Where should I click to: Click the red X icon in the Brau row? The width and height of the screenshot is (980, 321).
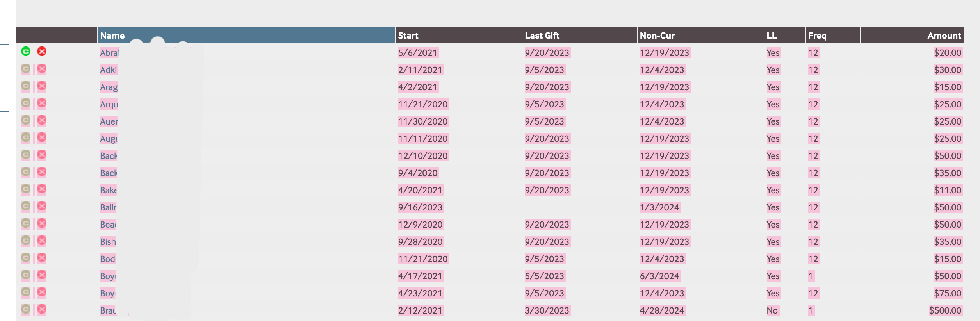[x=42, y=309]
